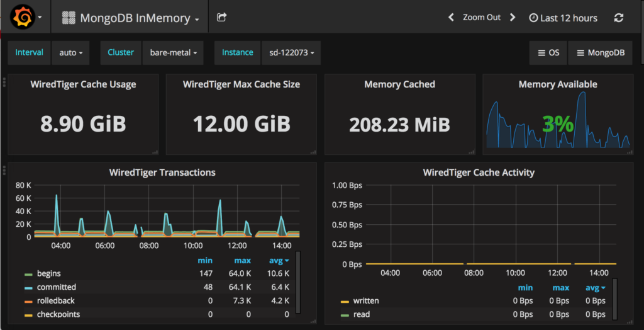Screen dimensions: 644x330
Task: Toggle the committed series in legend
Action: click(50, 287)
